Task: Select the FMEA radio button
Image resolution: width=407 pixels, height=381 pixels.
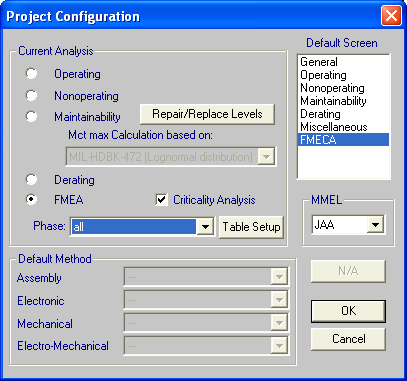Action: coord(32,200)
